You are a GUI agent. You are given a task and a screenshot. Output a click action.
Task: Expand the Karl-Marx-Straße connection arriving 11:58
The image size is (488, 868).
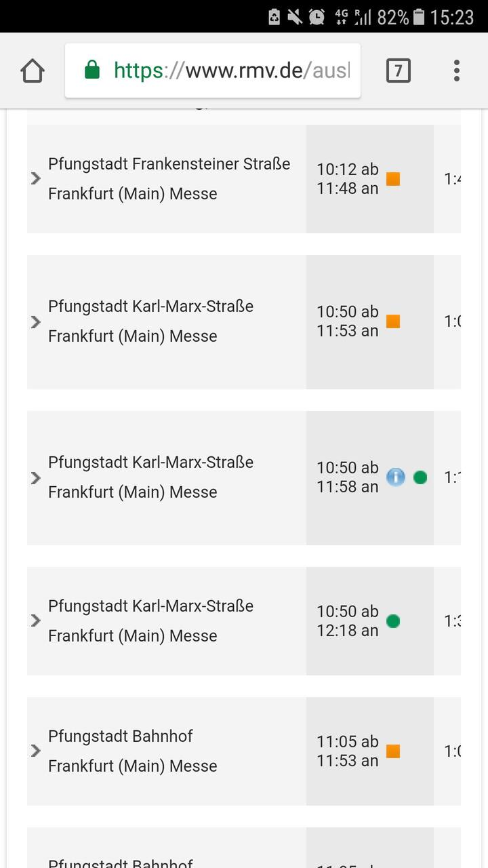(x=36, y=478)
